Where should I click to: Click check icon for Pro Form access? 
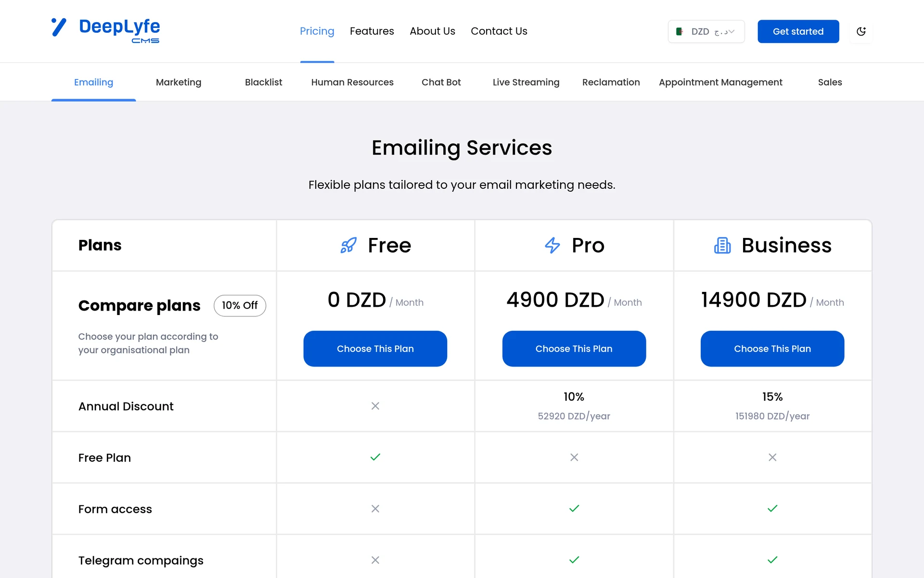(x=574, y=509)
